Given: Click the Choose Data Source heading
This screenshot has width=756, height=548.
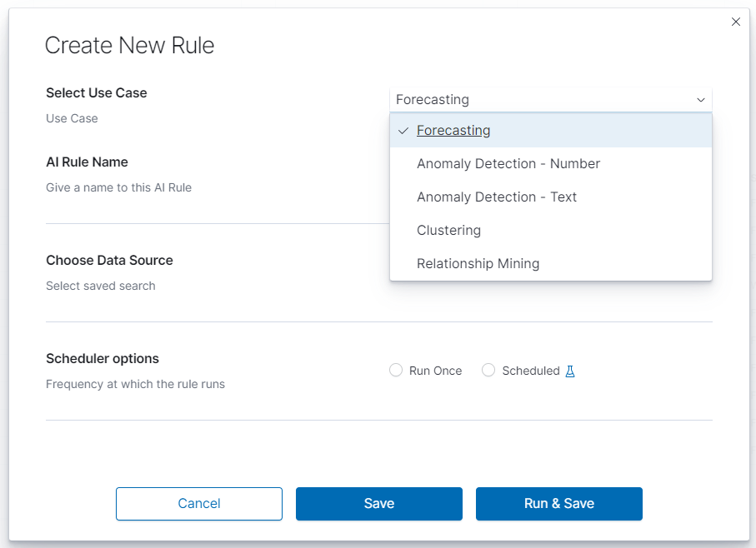Looking at the screenshot, I should pos(109,261).
